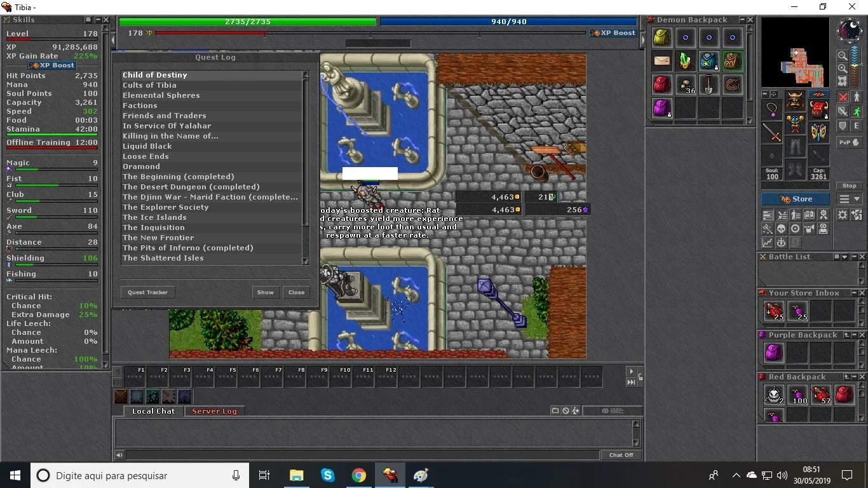Toggle the action bar lock icon
This screenshot has width=868, height=488.
point(641,377)
